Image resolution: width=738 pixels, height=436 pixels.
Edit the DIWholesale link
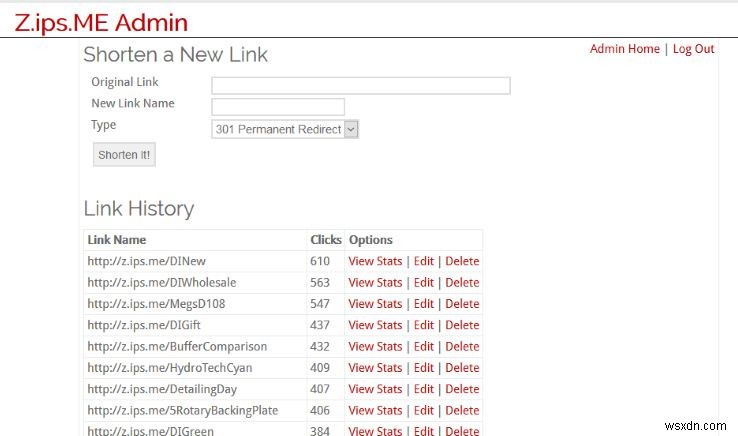[x=424, y=282]
